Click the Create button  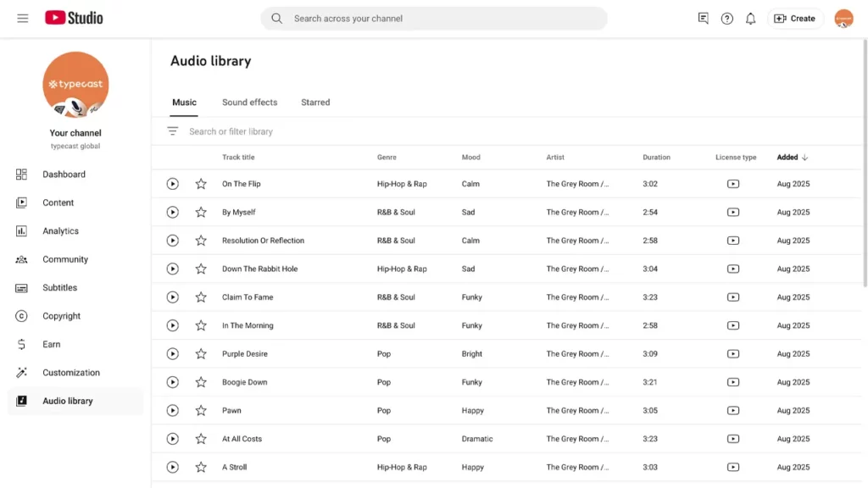point(794,19)
